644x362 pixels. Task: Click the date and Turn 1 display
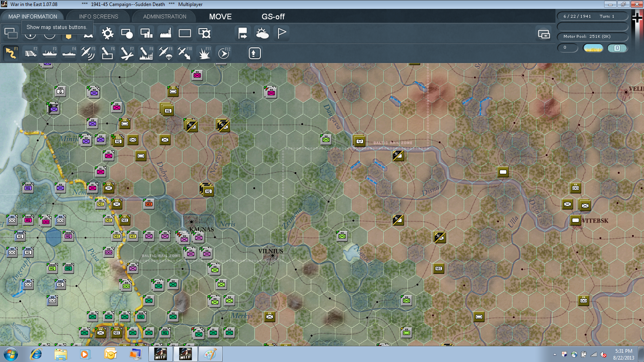tap(592, 16)
